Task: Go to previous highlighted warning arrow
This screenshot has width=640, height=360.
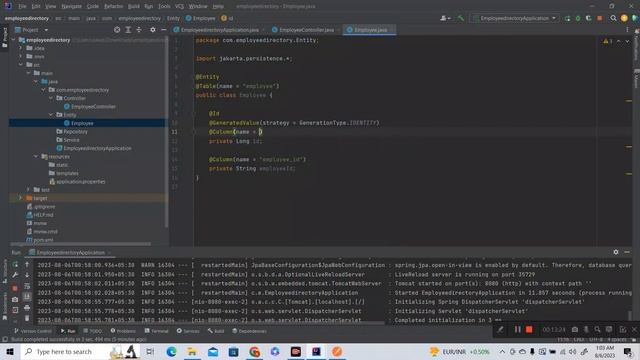Action: [x=619, y=41]
